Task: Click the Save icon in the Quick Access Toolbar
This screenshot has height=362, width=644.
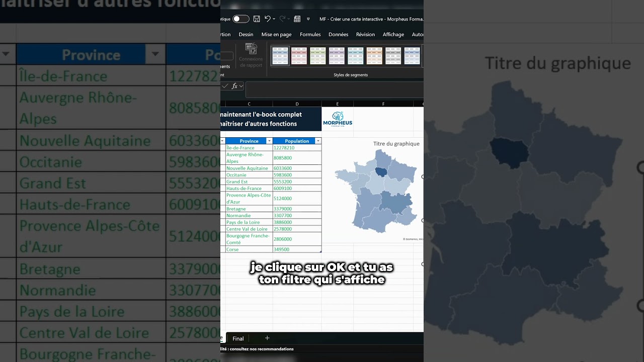Action: pos(257,18)
